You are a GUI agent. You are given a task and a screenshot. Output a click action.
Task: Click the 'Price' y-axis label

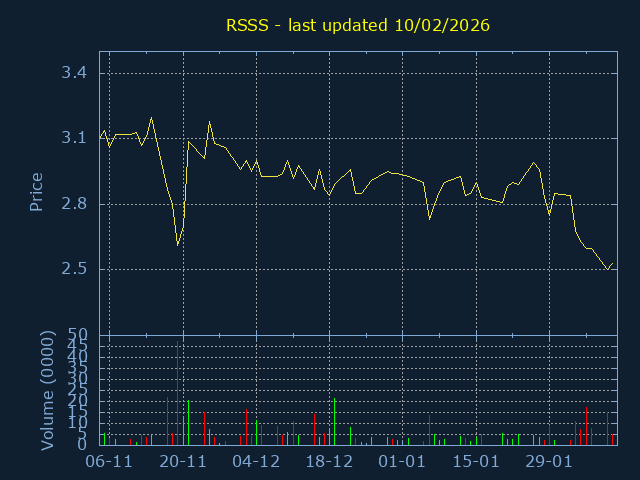coord(36,192)
